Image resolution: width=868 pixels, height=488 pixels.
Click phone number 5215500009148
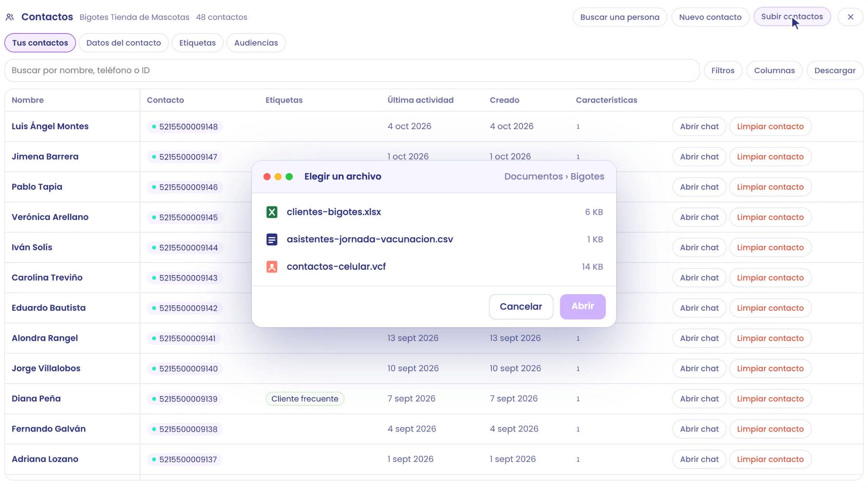click(x=185, y=127)
